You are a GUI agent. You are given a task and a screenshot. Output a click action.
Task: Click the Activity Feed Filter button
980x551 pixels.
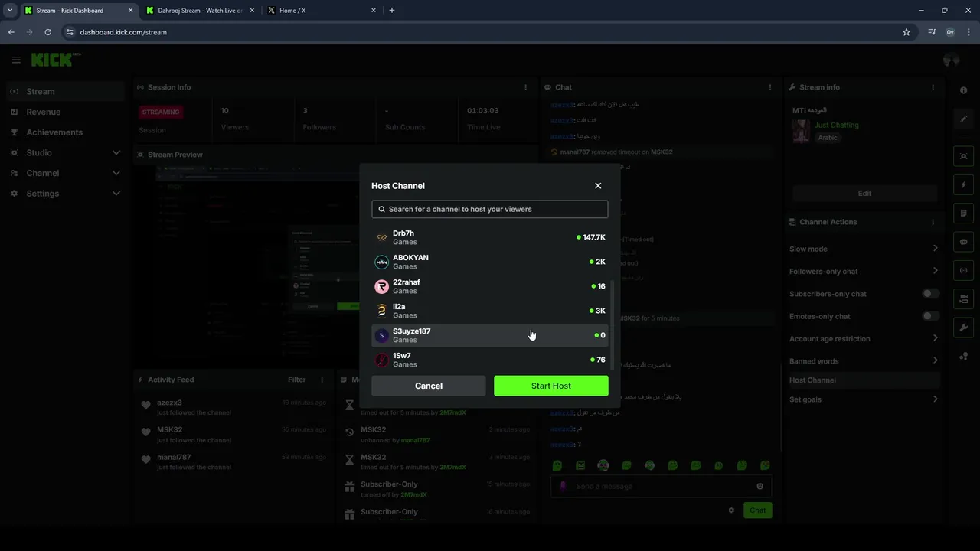pos(297,380)
